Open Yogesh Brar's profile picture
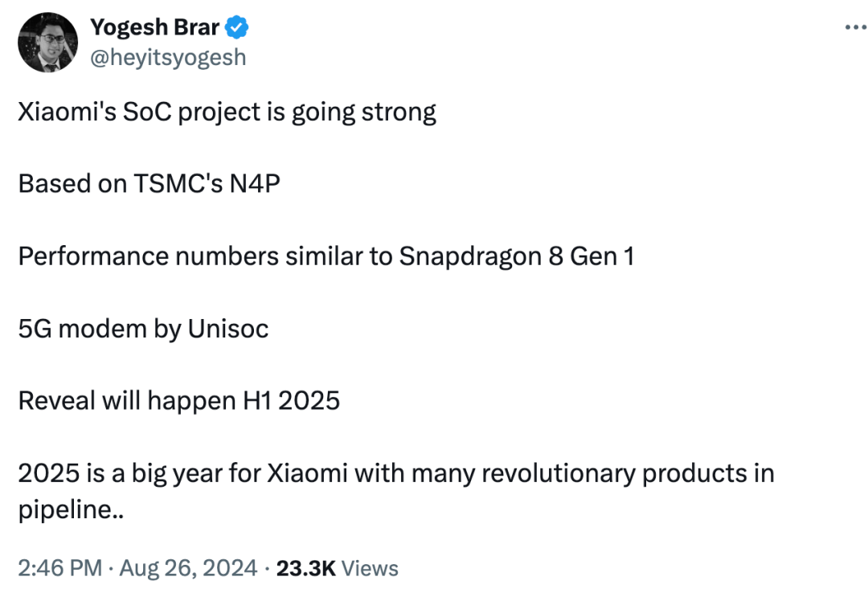 pyautogui.click(x=48, y=43)
